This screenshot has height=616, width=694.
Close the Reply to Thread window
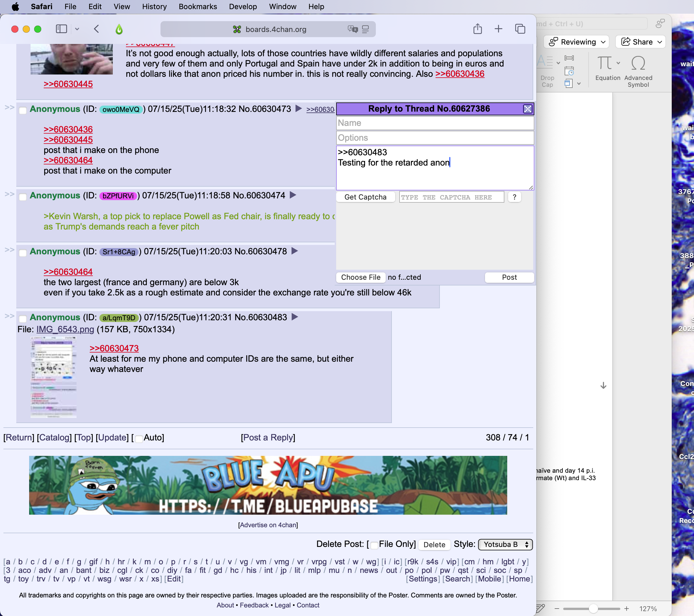(x=527, y=108)
